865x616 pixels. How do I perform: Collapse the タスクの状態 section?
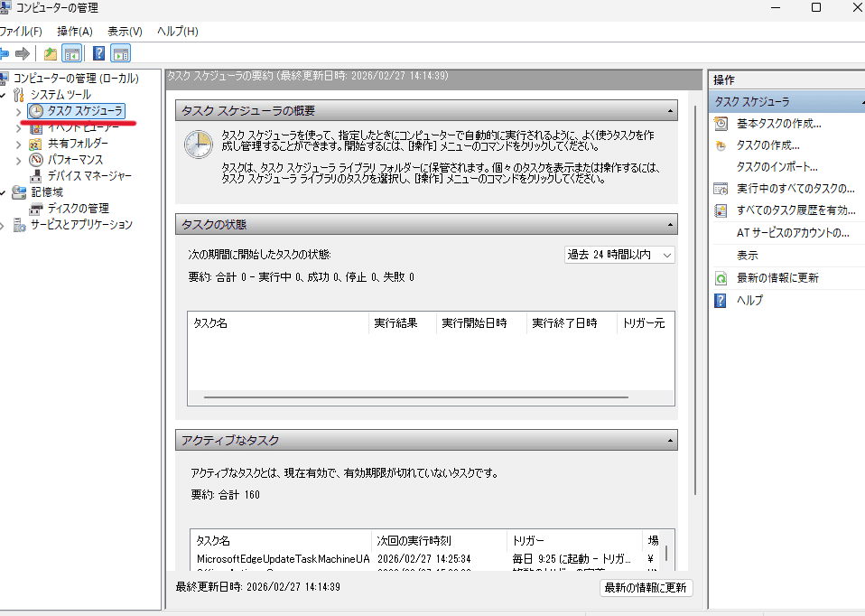(670, 225)
